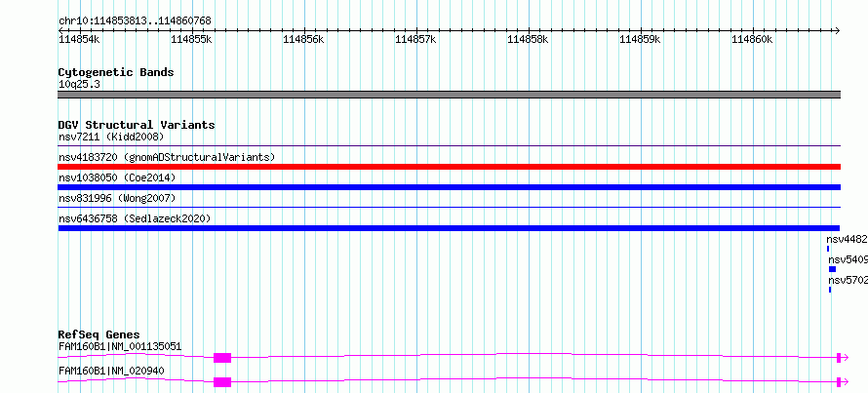Image resolution: width=868 pixels, height=393 pixels.
Task: Select the DGV Structural Variants track title
Action: coord(137,125)
